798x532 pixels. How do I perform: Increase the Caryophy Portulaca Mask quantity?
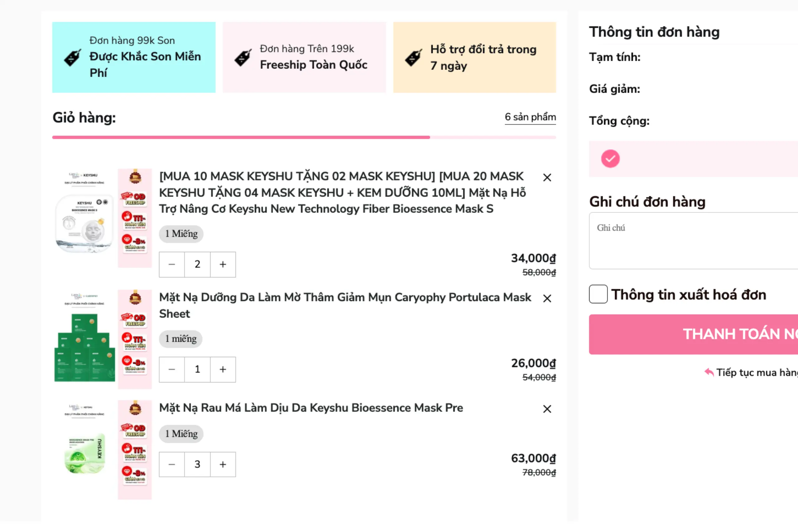(223, 369)
